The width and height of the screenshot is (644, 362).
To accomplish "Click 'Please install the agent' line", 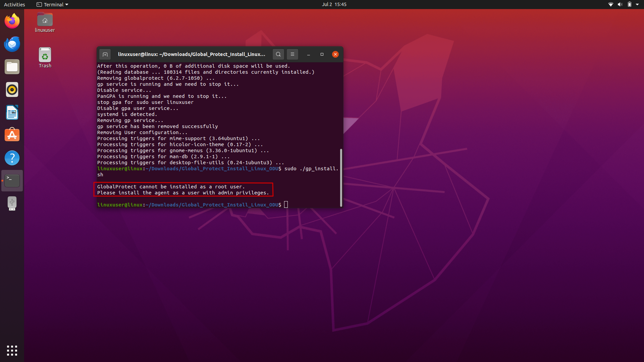I will [183, 193].
